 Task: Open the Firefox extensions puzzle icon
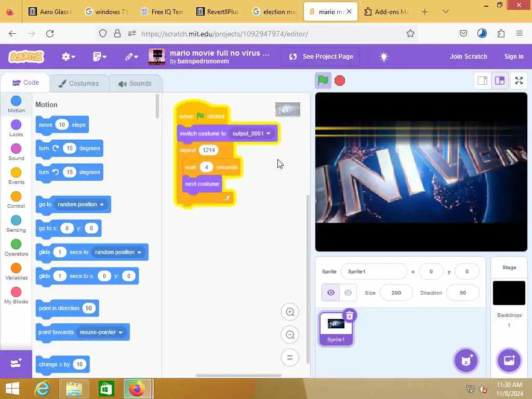coord(501,34)
